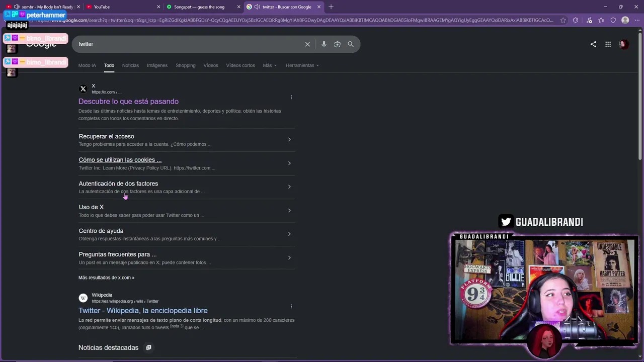Open the media control music icon
Image resolution: width=644 pixels, height=362 pixels.
tap(589, 20)
